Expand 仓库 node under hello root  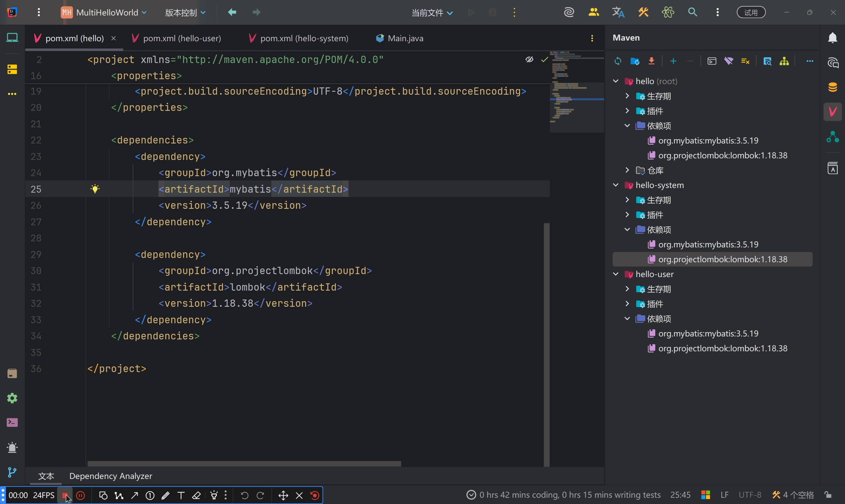[627, 170]
